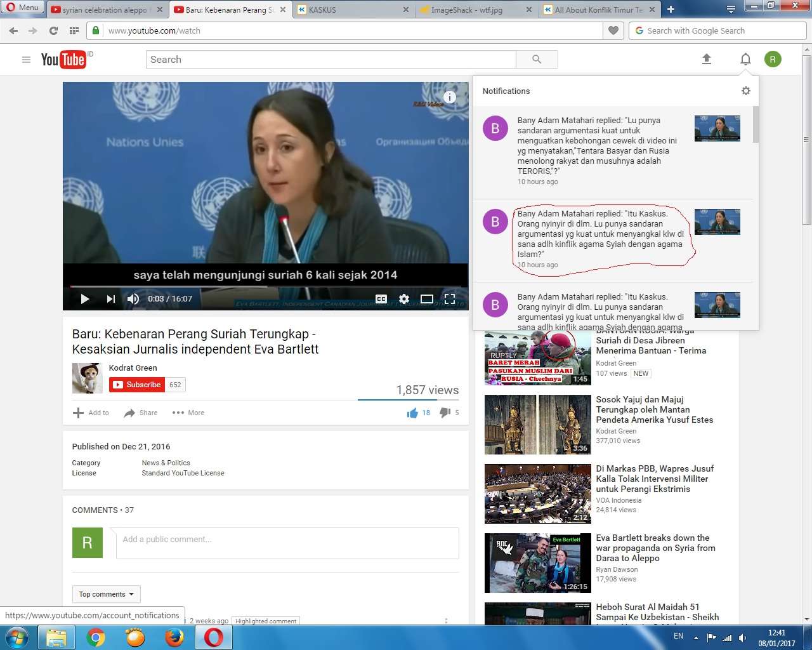Bookmark page with heart icon
This screenshot has height=650, width=812.
tap(613, 30)
